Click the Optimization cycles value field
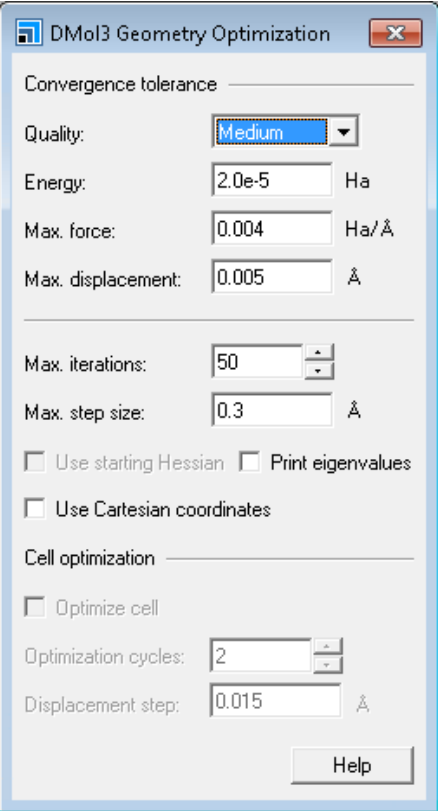Screen dimensions: 438x811 tap(261, 656)
